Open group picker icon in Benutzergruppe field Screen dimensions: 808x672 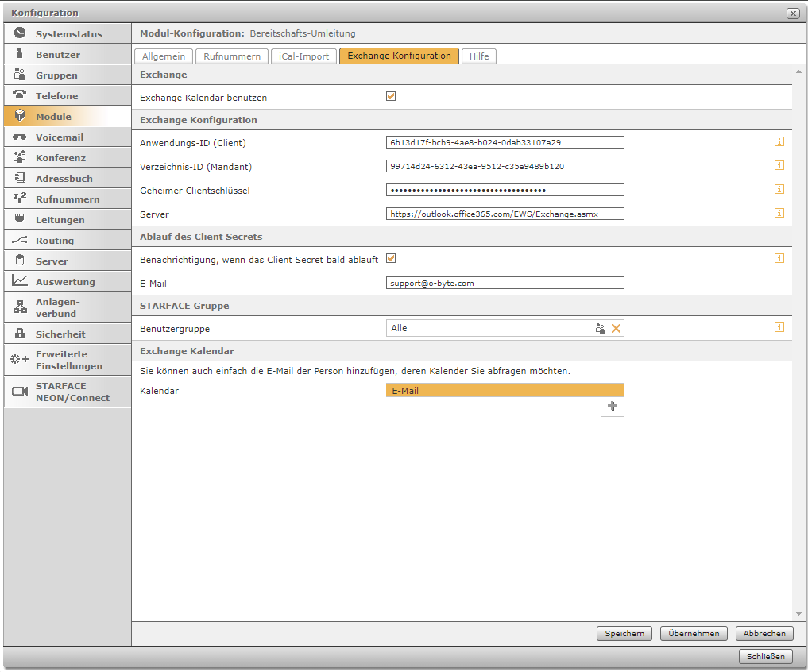601,328
